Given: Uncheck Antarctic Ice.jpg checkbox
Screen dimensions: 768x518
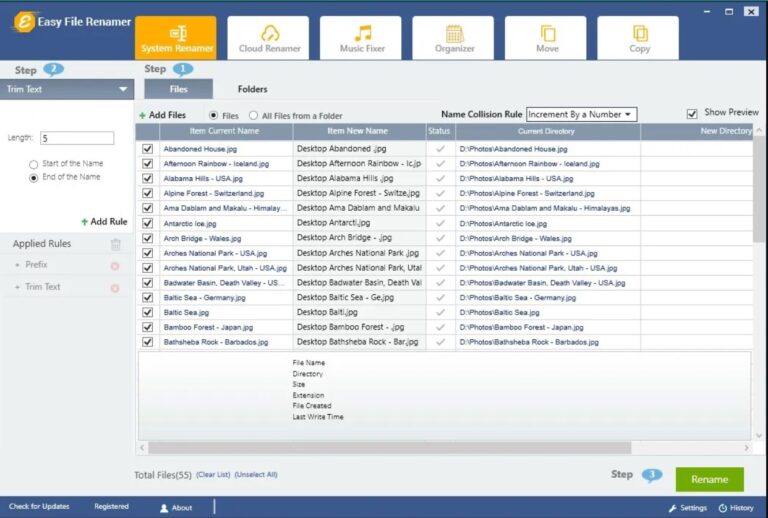Looking at the screenshot, I should [x=147, y=223].
